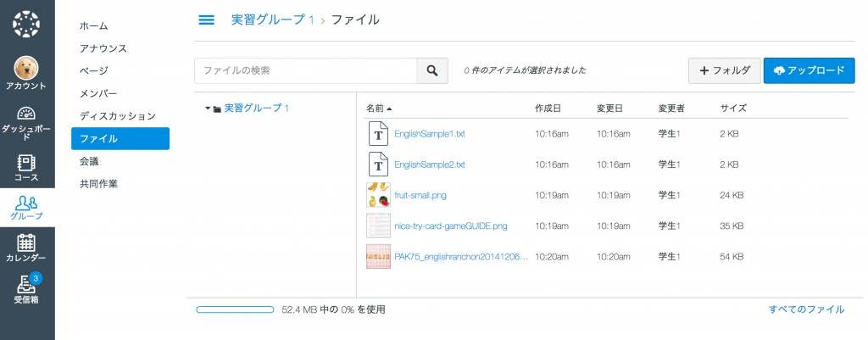This screenshot has width=868, height=340.
Task: Click the 24 KB size value
Action: pyautogui.click(x=732, y=196)
